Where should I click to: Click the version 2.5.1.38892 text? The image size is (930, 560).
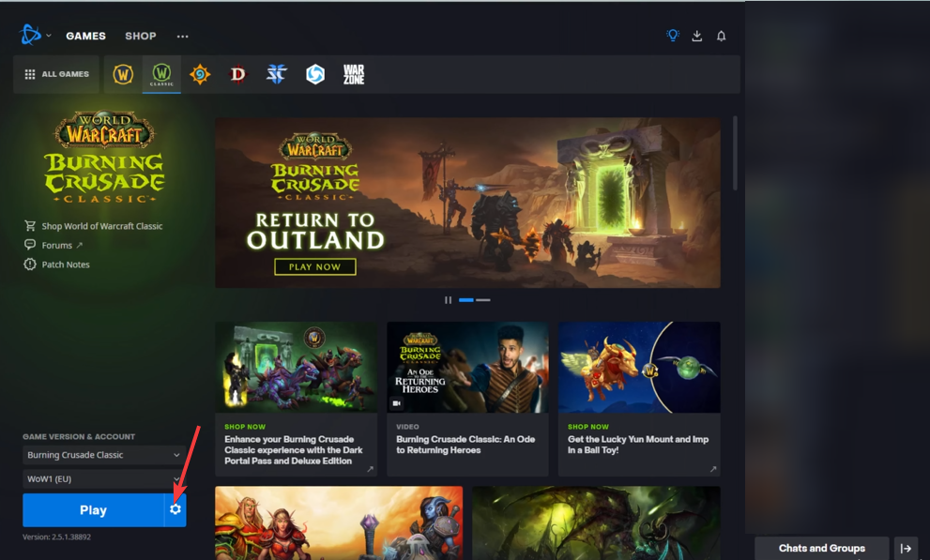coord(57,537)
